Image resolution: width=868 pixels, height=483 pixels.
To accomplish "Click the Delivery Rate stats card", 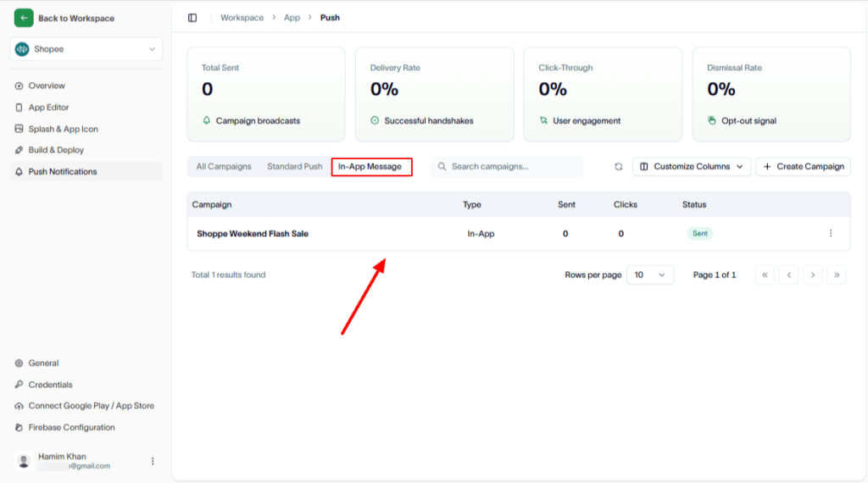I will [x=435, y=95].
